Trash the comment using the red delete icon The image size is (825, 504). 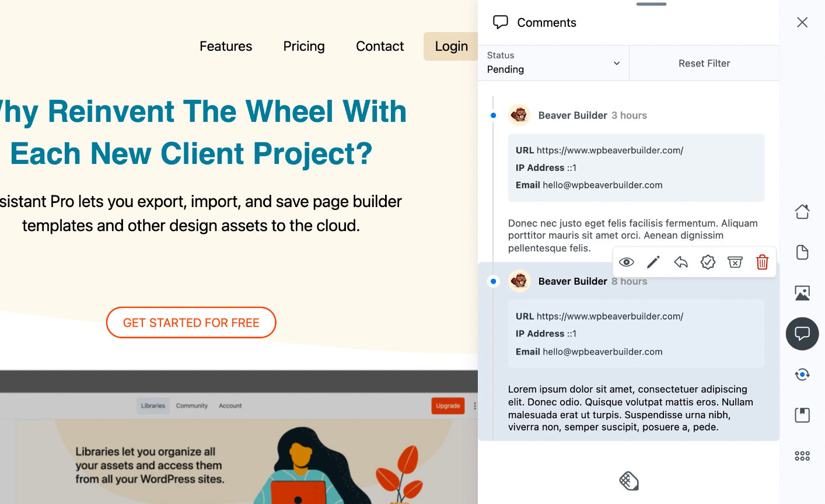pyautogui.click(x=762, y=262)
